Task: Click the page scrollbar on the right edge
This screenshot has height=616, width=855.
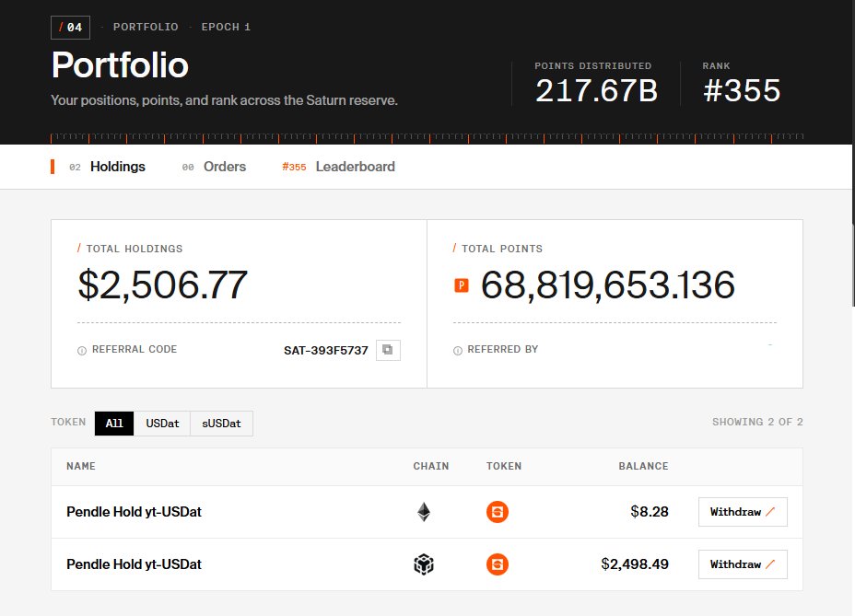Action: (x=853, y=265)
